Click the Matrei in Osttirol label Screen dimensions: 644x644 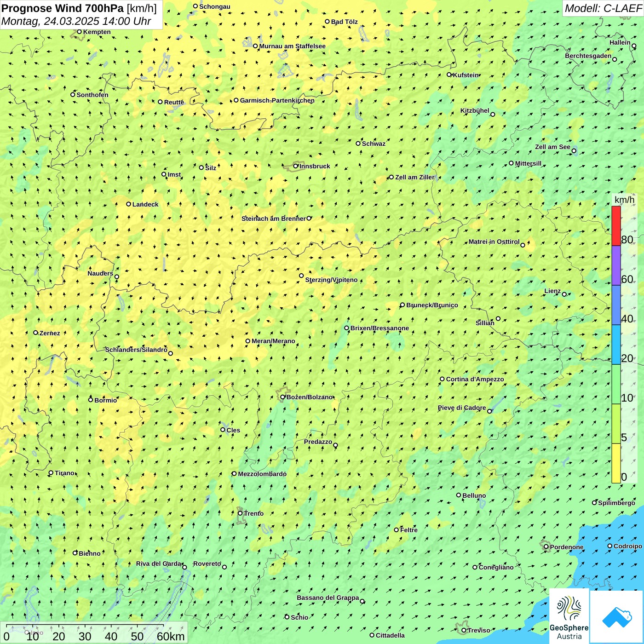494,241
